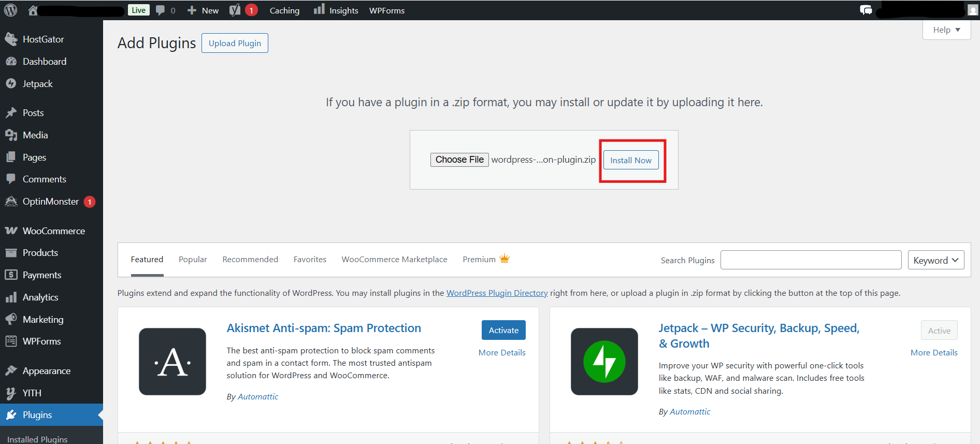The height and width of the screenshot is (444, 980).
Task: Open the Keyword search type dropdown
Action: (x=935, y=260)
